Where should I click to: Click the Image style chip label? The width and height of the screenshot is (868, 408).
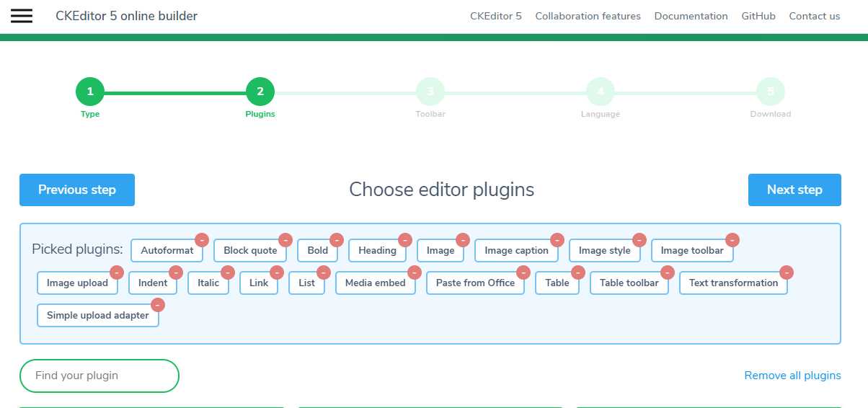click(x=605, y=250)
